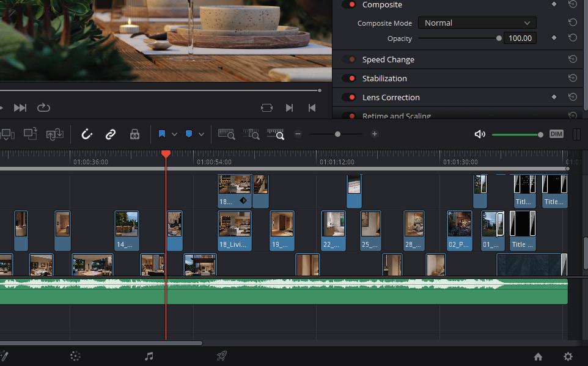The image size is (588, 366).
Task: Mute audio with the speaker icon
Action: click(x=480, y=134)
